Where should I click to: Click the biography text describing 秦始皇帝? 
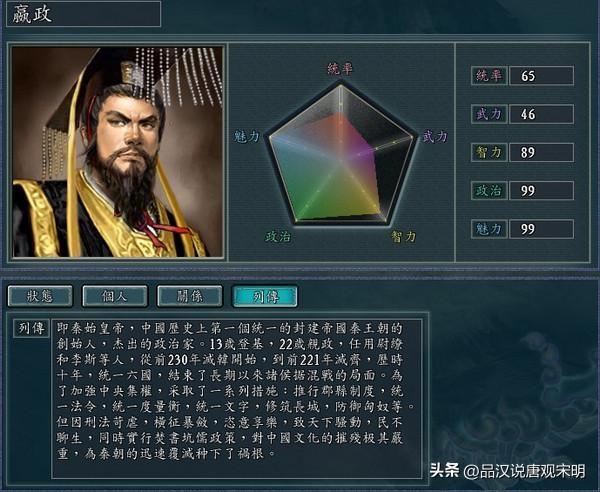233,391
